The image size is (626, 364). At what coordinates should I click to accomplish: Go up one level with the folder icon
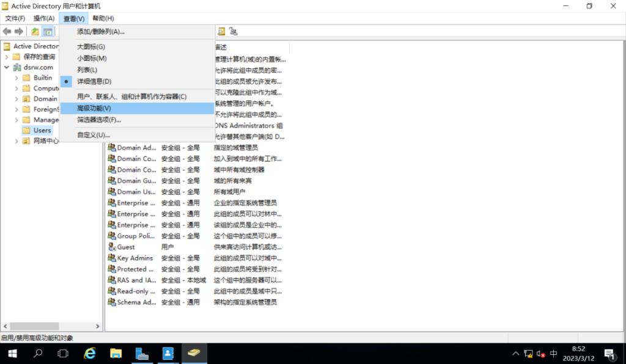(x=35, y=32)
